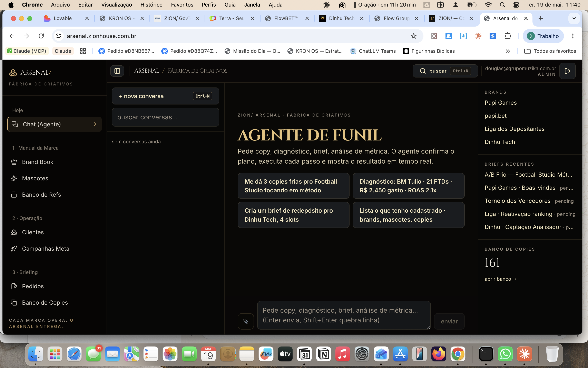The image size is (588, 368).
Task: Click the site info icon in address bar
Action: 59,36
